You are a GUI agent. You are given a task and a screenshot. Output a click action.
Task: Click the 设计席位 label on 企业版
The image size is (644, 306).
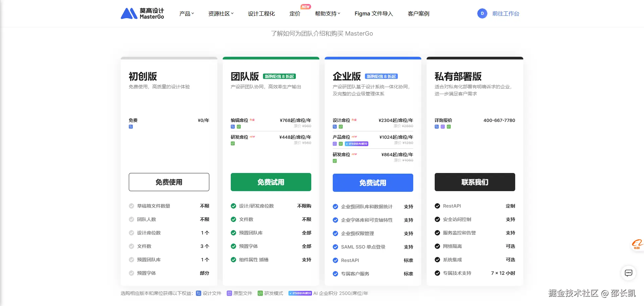[x=341, y=120]
